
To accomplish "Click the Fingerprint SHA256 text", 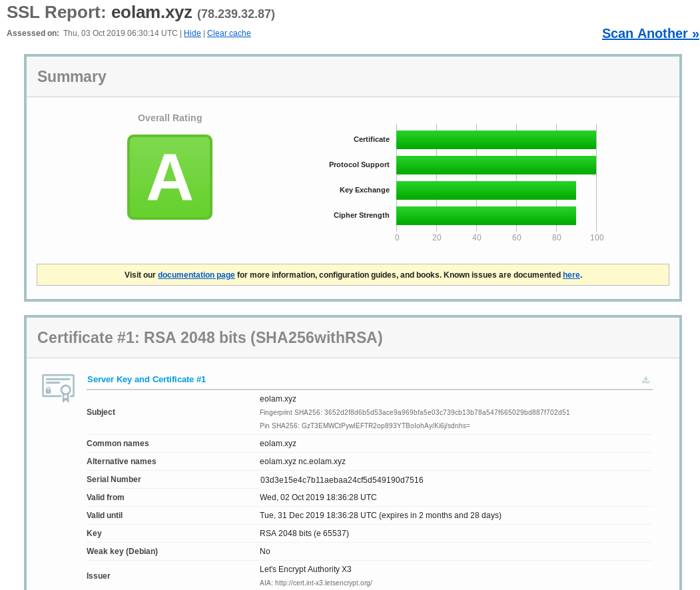I will (x=414, y=413).
